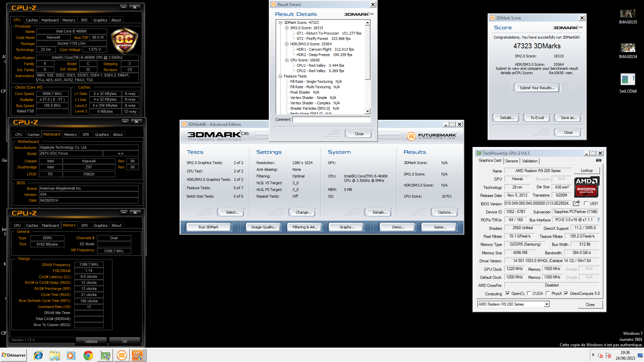Select 'HDR1 - Canyon Flight' tree row
Viewport: 644px width, 362px height.
point(325,50)
